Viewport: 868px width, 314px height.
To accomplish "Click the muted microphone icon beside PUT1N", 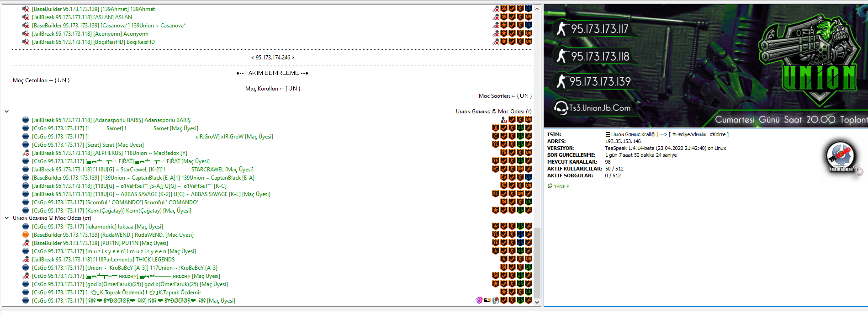I will pos(26,243).
